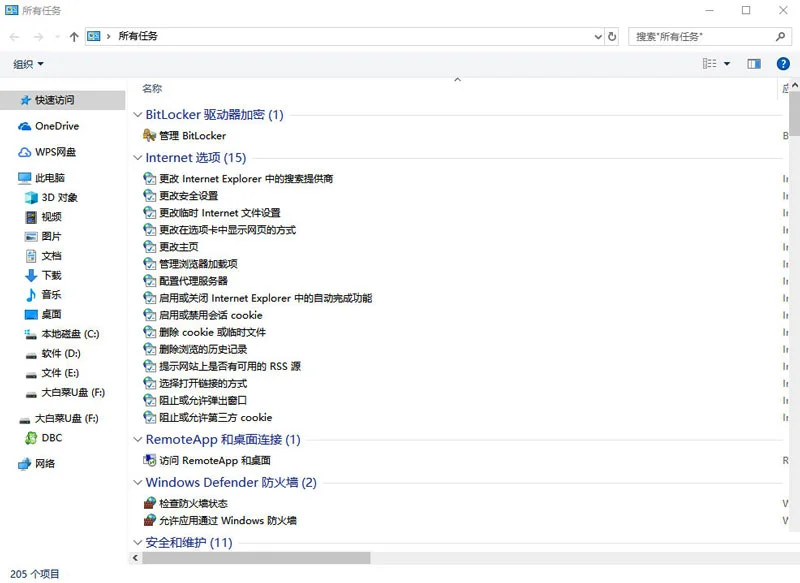800x583 pixels.
Task: Select 此电脑 computer icon
Action: point(24,178)
